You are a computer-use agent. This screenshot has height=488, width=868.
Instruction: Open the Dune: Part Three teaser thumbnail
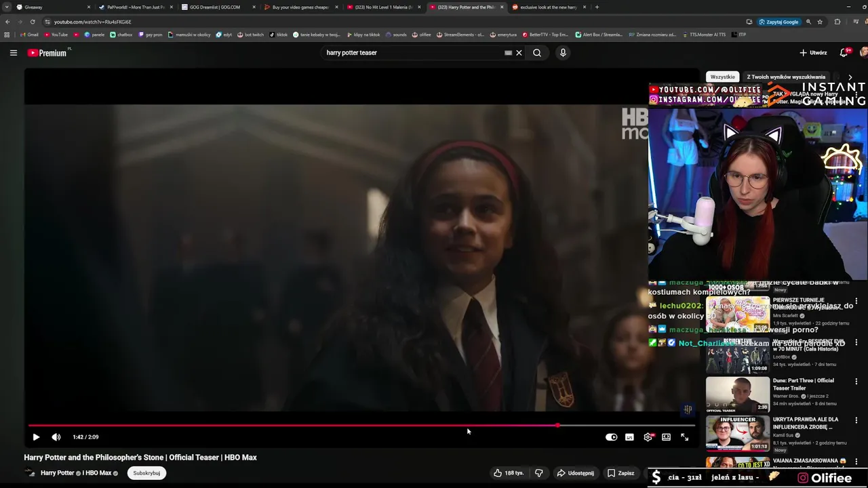coord(738,394)
